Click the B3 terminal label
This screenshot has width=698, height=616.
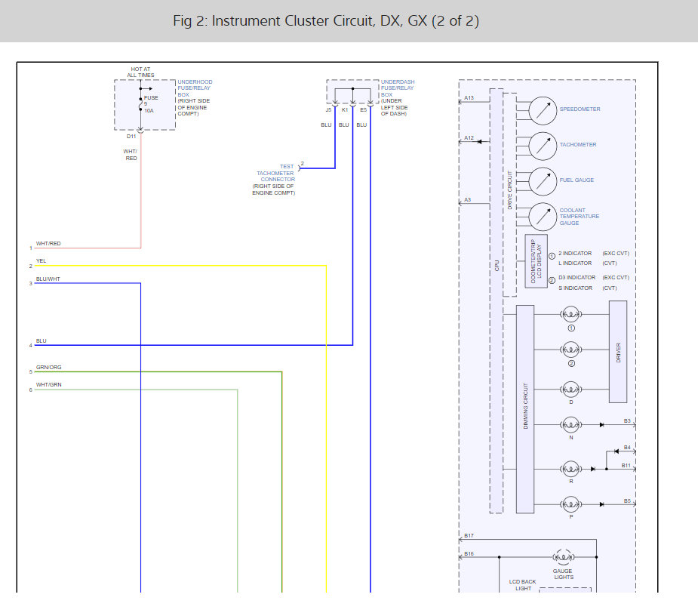coord(627,421)
